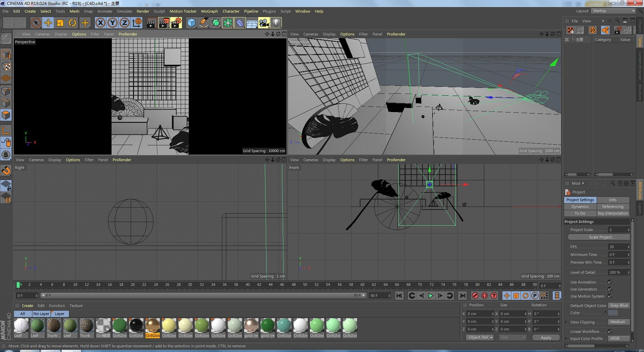The height and width of the screenshot is (352, 644).
Task: Add a Camera object
Action: (x=264, y=23)
